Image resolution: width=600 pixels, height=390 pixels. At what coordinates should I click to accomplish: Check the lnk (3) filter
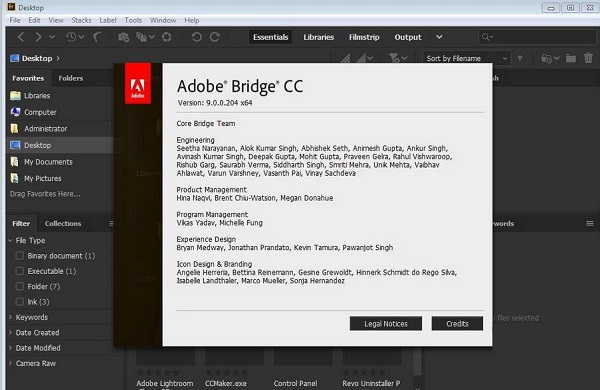pyautogui.click(x=19, y=302)
